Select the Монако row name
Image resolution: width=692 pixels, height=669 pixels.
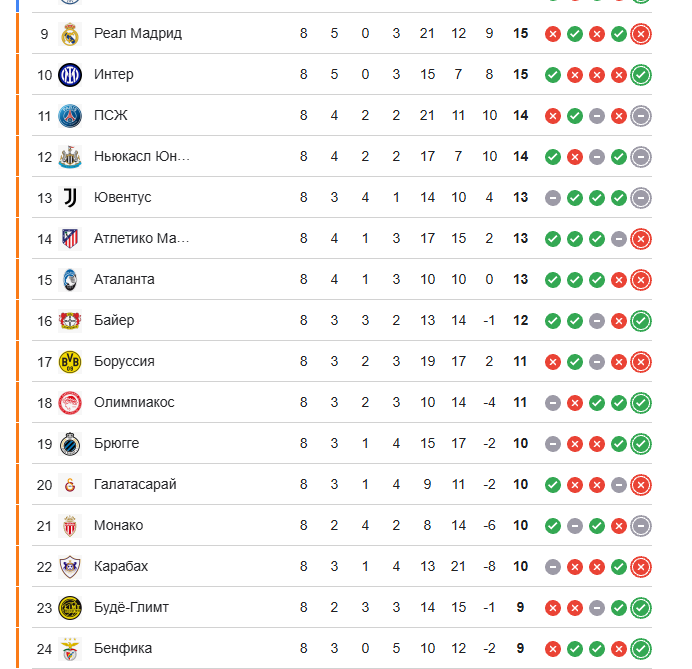pyautogui.click(x=119, y=526)
